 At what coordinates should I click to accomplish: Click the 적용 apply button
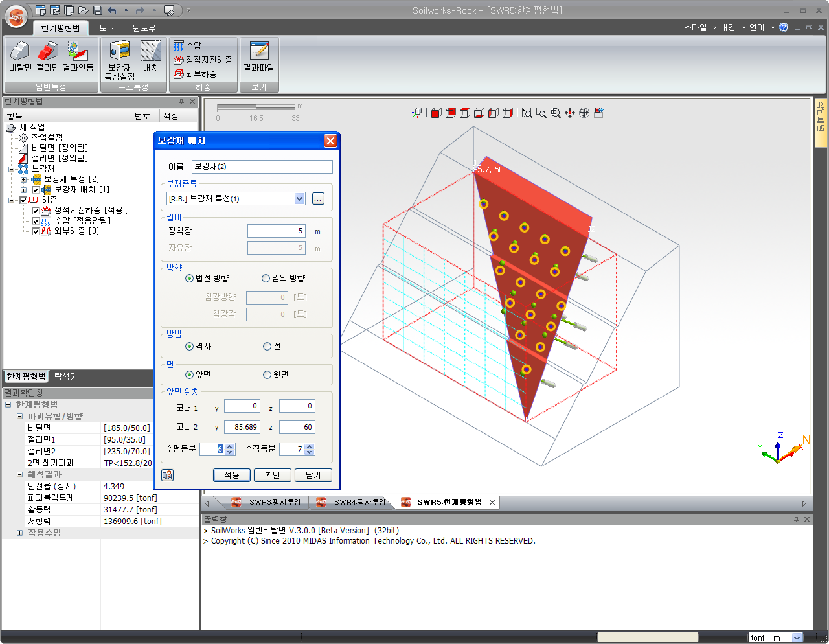[231, 476]
